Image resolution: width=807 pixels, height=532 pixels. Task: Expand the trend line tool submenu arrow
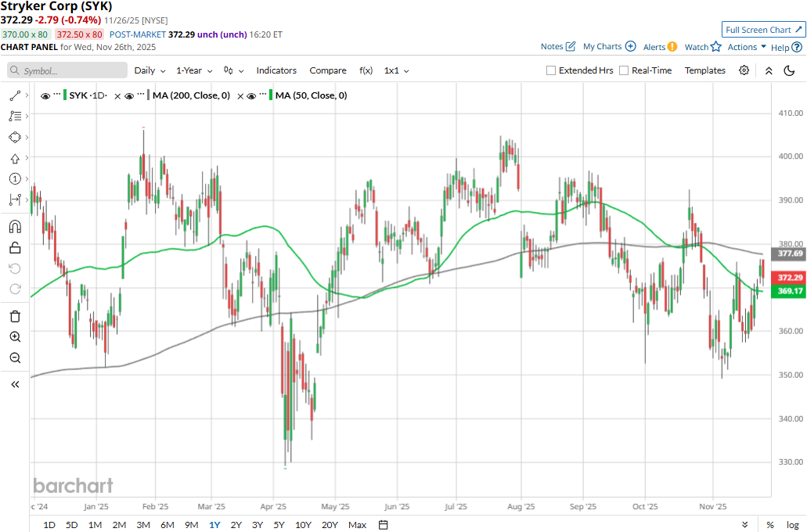(x=27, y=95)
